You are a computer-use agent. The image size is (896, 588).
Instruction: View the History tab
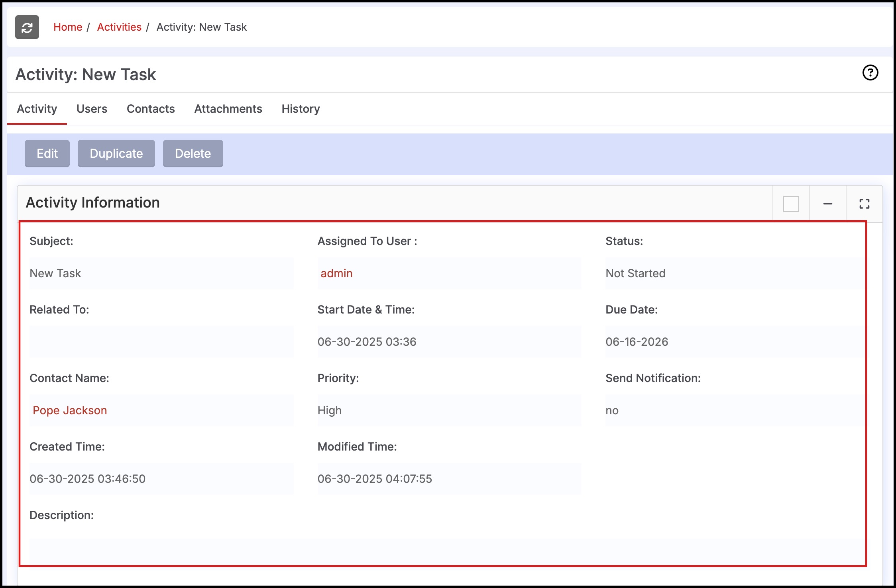pyautogui.click(x=301, y=109)
